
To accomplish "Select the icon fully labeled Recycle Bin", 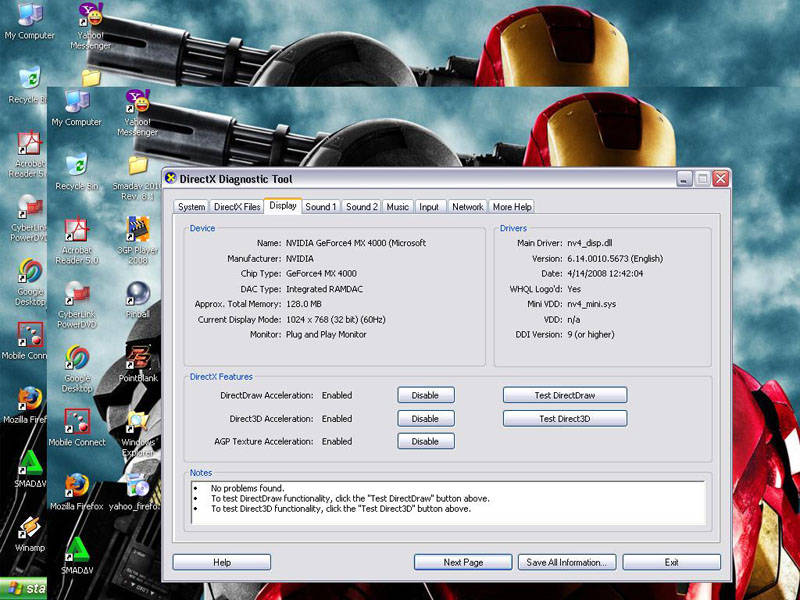I will click(x=77, y=171).
